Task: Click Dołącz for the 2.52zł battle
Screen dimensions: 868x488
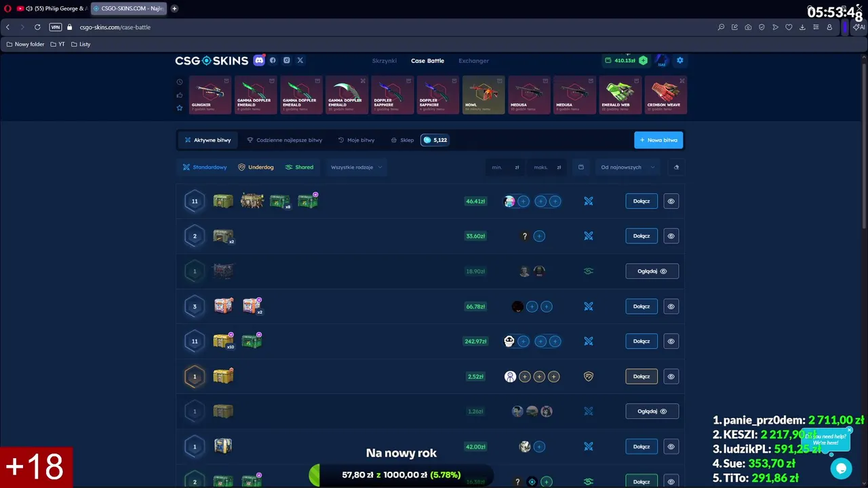Action: tap(642, 377)
